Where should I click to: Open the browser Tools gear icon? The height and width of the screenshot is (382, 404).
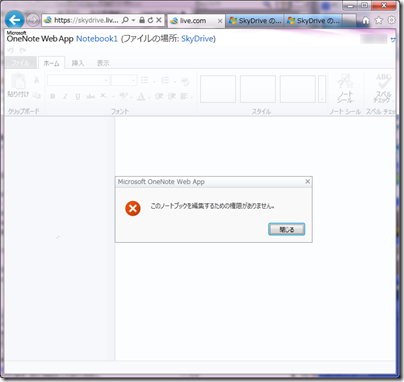pos(391,20)
